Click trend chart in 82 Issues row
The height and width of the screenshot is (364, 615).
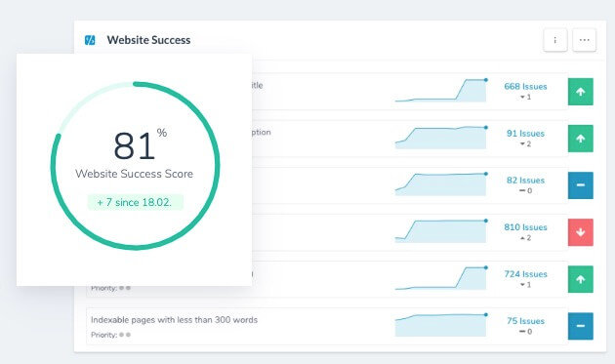pos(441,184)
